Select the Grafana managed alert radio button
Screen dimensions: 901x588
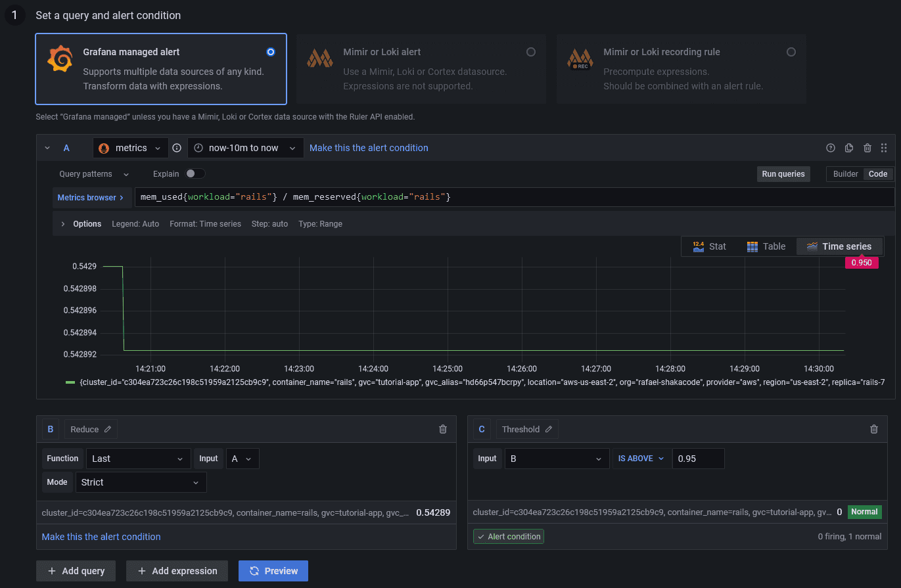[x=271, y=52]
